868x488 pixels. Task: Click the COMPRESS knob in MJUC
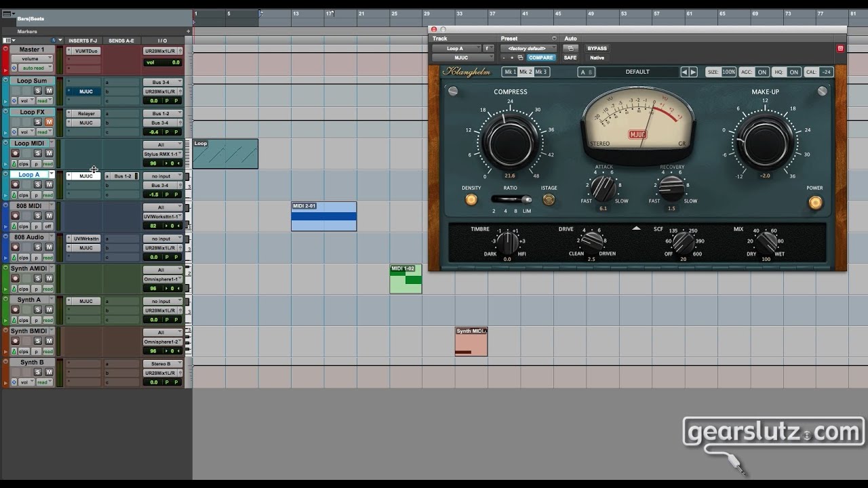tap(509, 144)
